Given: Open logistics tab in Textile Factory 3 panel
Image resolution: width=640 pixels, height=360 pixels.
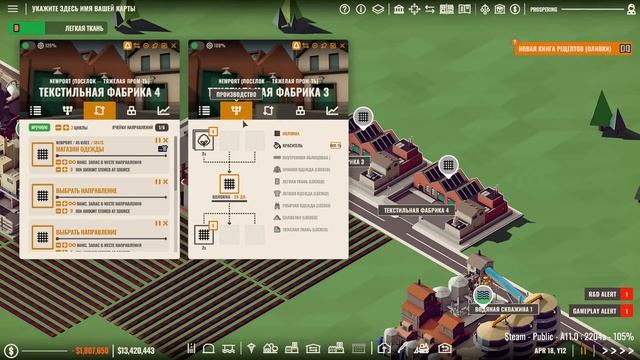Looking at the screenshot, I should [268, 110].
